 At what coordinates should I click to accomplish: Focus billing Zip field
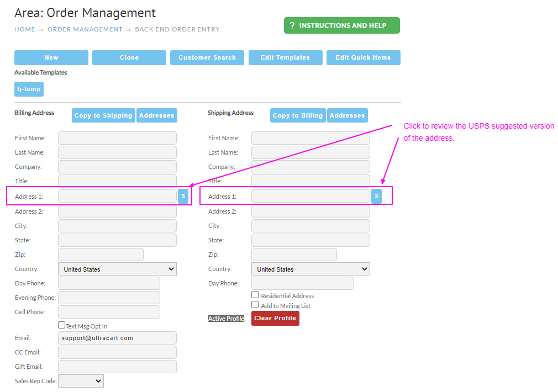coord(101,255)
